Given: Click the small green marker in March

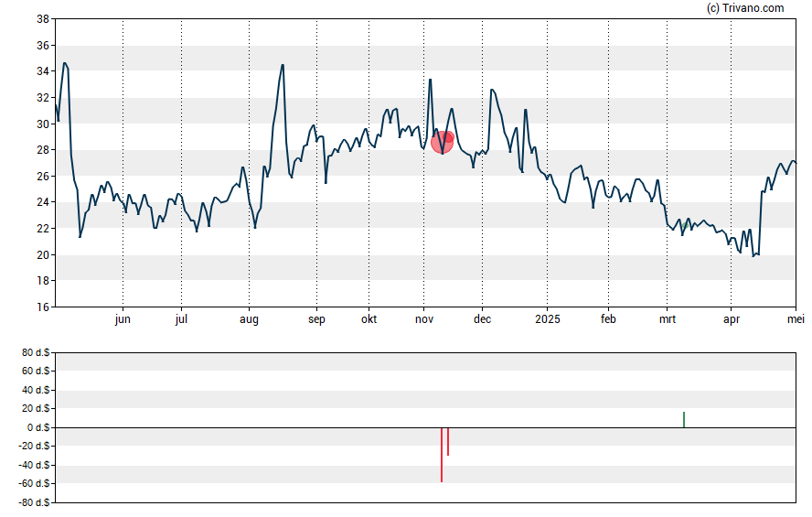Looking at the screenshot, I should 685,225.
